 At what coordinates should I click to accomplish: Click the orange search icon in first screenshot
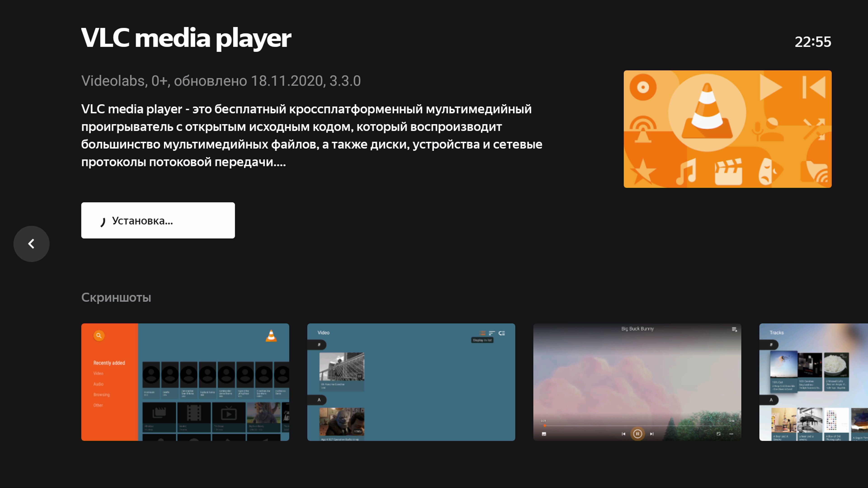point(99,335)
